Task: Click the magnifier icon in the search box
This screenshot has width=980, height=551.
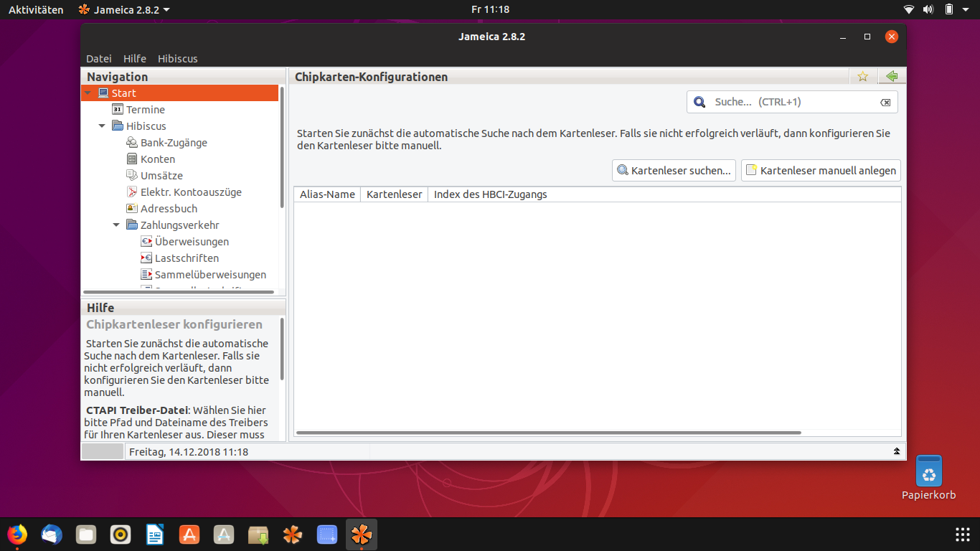Action: pos(699,103)
